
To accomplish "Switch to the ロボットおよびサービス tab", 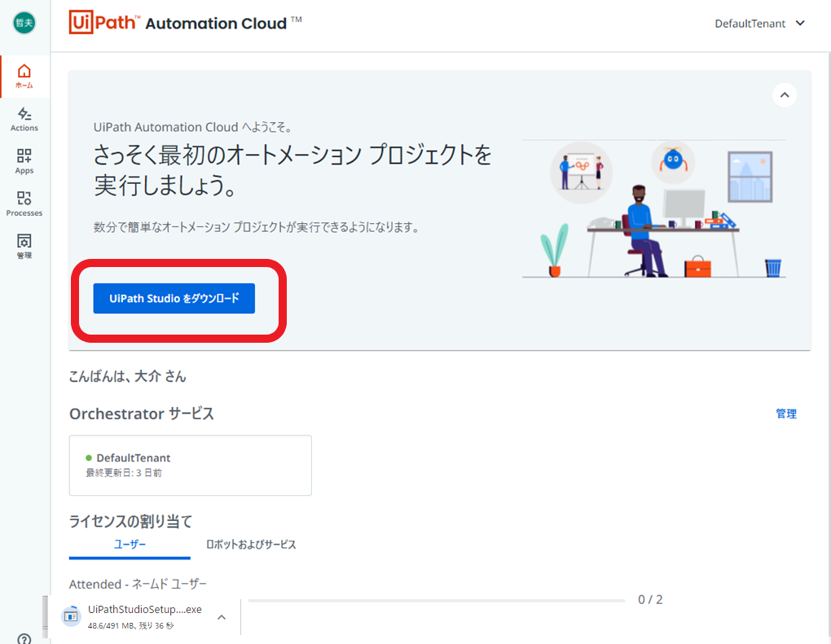I will (x=251, y=545).
